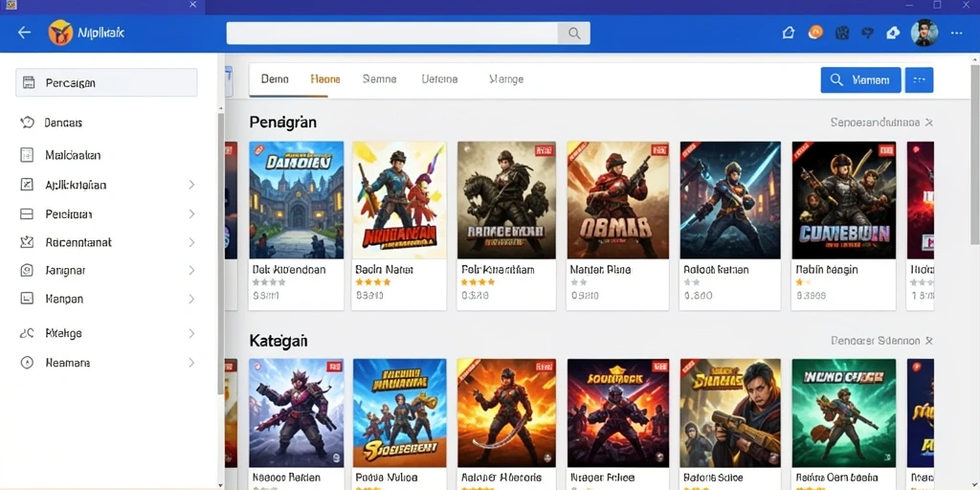Click the cloud download icon in header

coord(893,33)
